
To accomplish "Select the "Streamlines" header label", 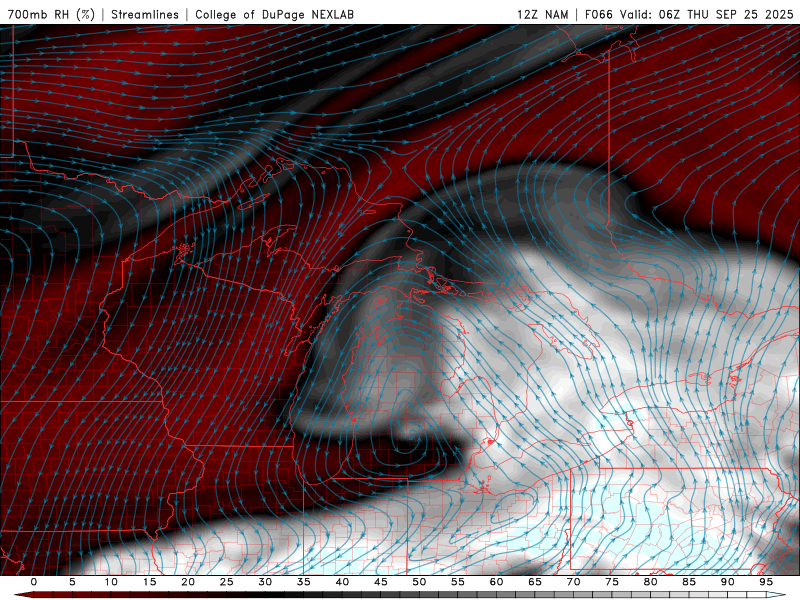I will tap(145, 14).
